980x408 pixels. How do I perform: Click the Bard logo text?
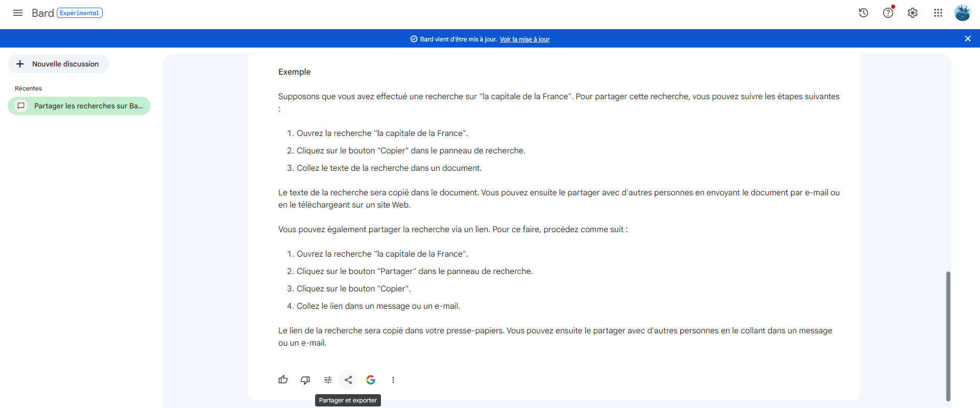42,13
